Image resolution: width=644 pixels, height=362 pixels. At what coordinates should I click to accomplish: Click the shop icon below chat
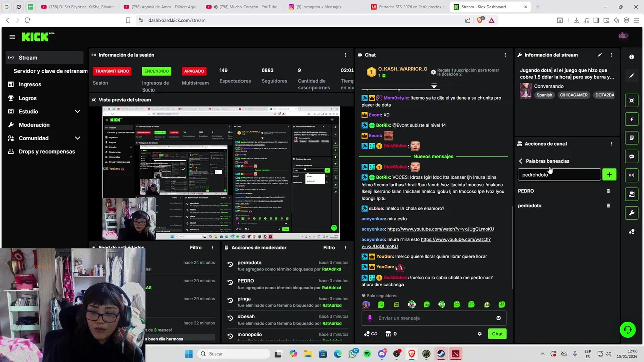(388, 334)
